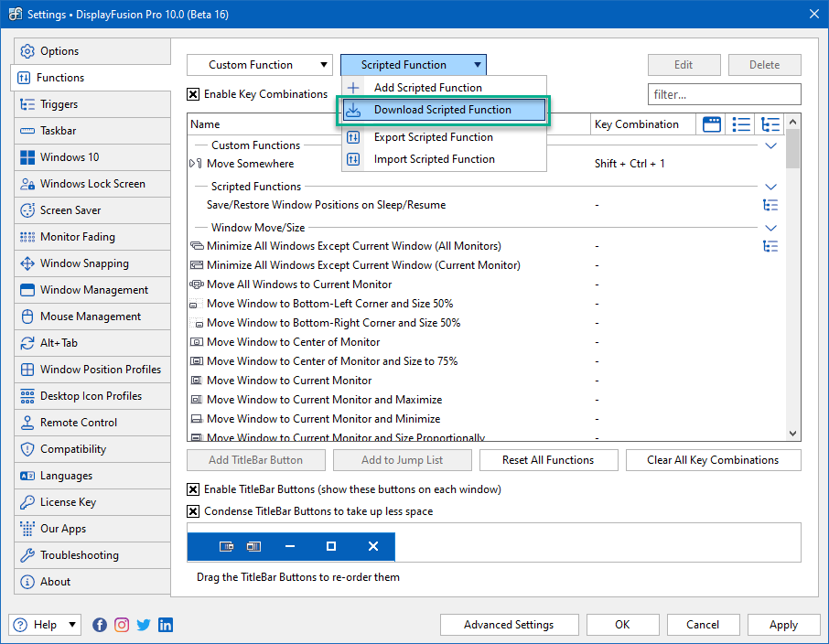
Task: Click the Cancel button
Action: point(703,625)
